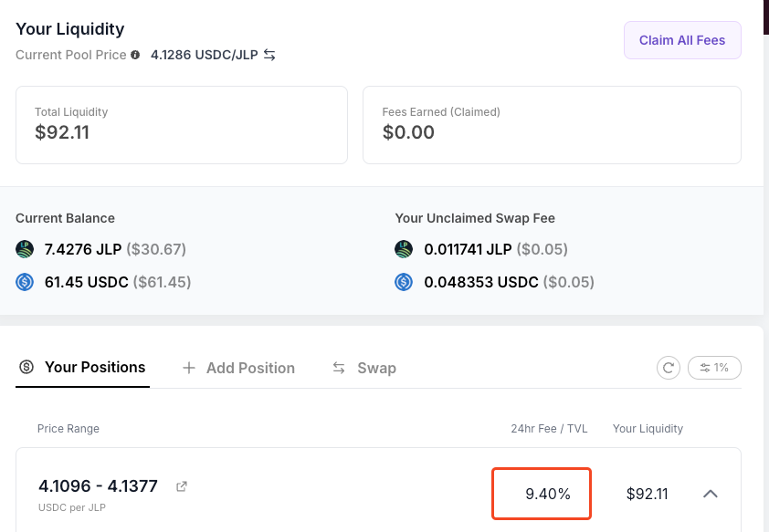Click the 24hr Fee / TVL column header

(x=549, y=429)
